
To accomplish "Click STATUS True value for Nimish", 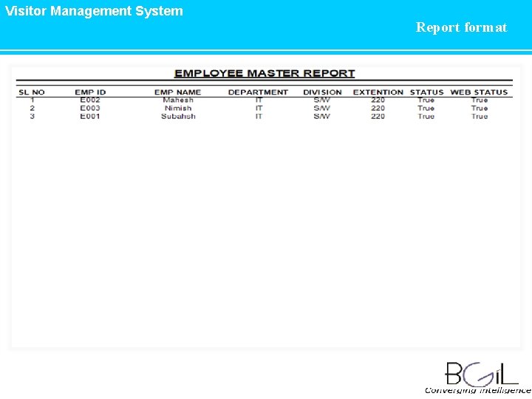I will (x=426, y=108).
